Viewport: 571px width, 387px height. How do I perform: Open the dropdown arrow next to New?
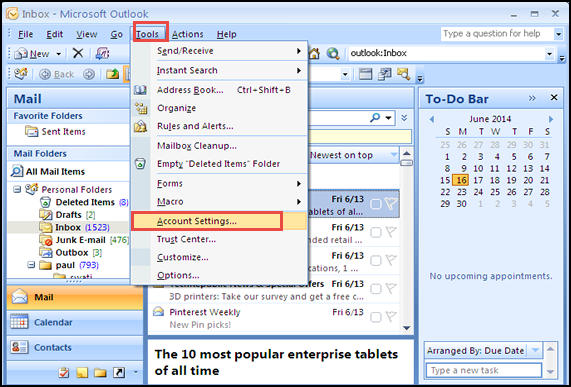pyautogui.click(x=58, y=54)
